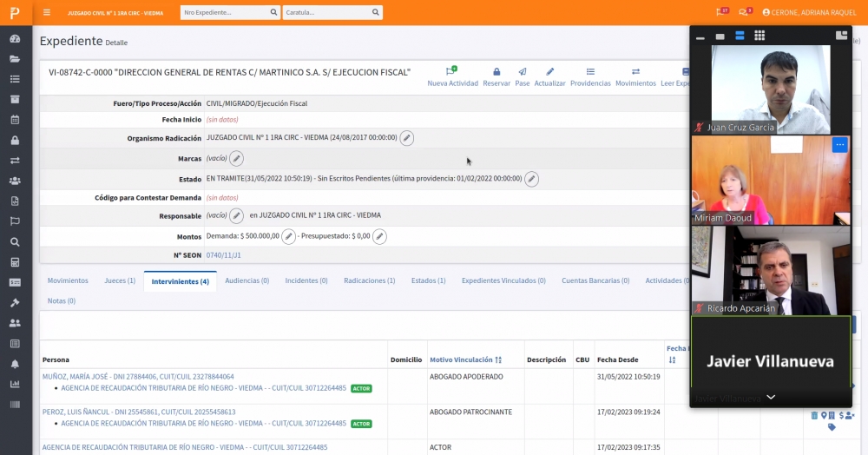Open Movimientos arrows in toolbar

pyautogui.click(x=635, y=72)
